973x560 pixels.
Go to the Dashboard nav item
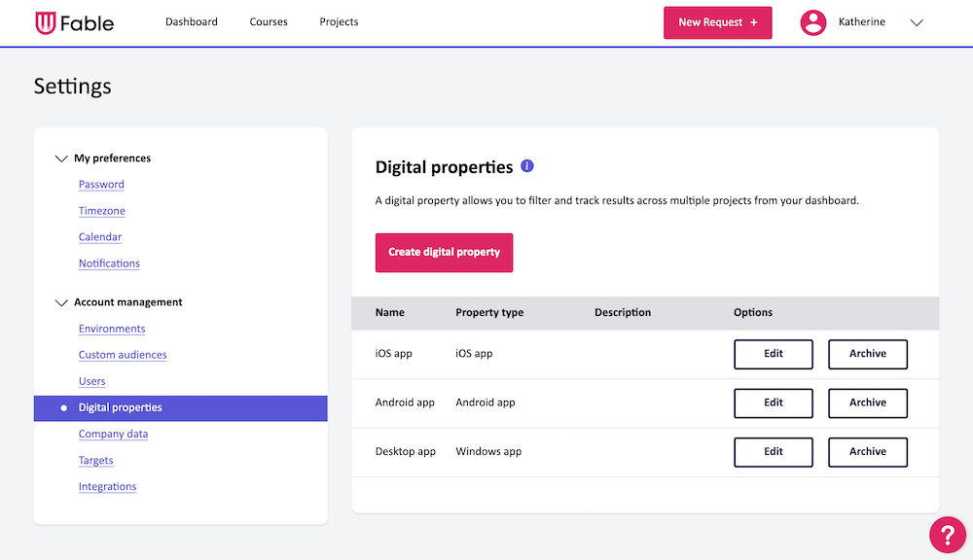pyautogui.click(x=191, y=21)
